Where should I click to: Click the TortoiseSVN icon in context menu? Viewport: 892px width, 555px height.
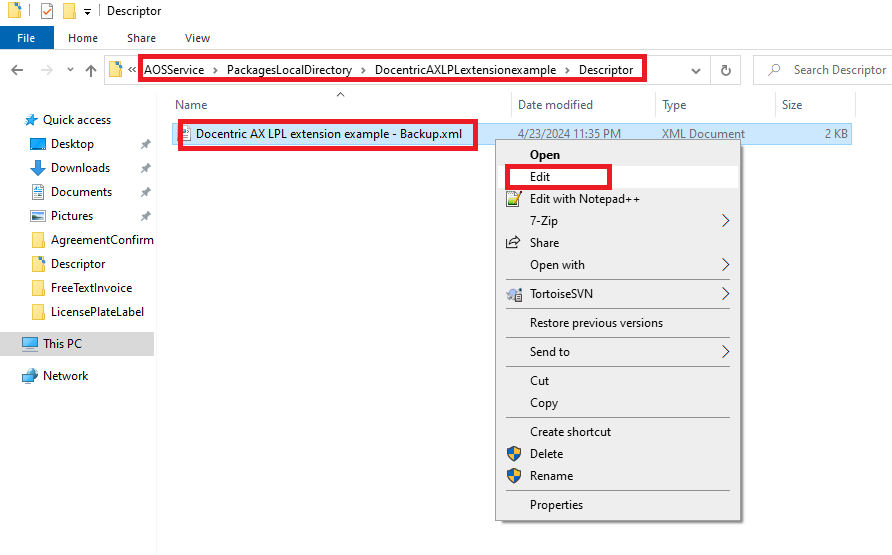point(514,294)
